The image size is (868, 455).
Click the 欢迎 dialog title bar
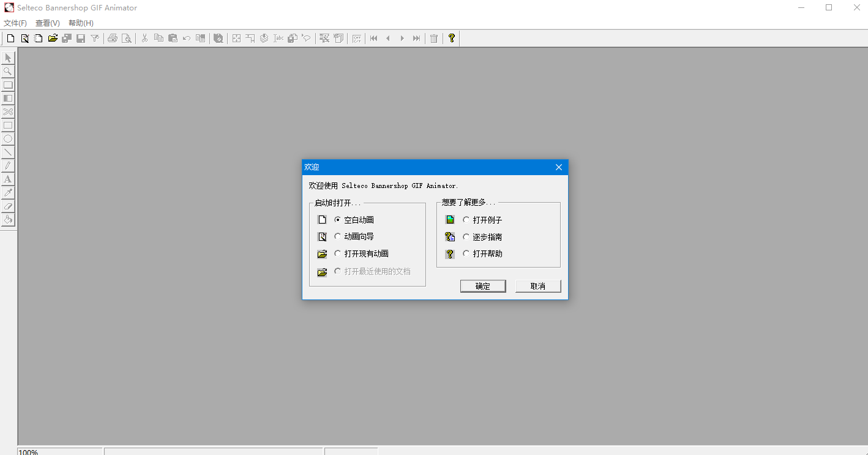(x=435, y=167)
